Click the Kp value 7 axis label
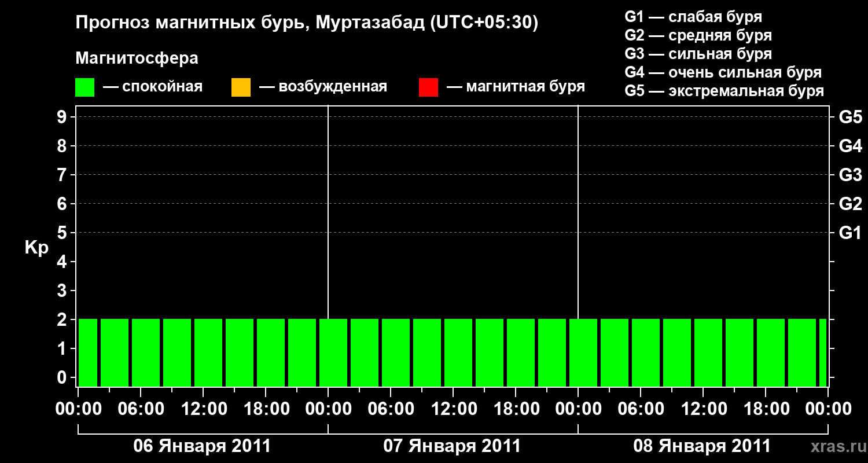The height and width of the screenshot is (463, 868). (62, 175)
